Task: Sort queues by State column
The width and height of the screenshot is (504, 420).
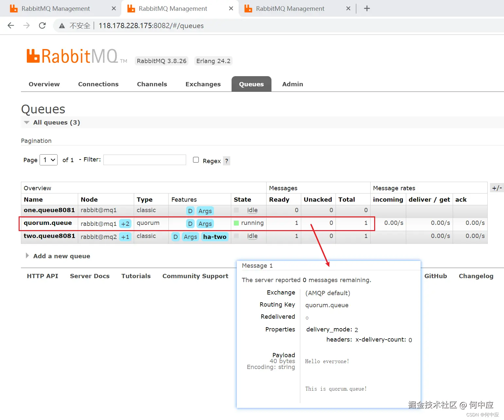Action: click(x=242, y=200)
